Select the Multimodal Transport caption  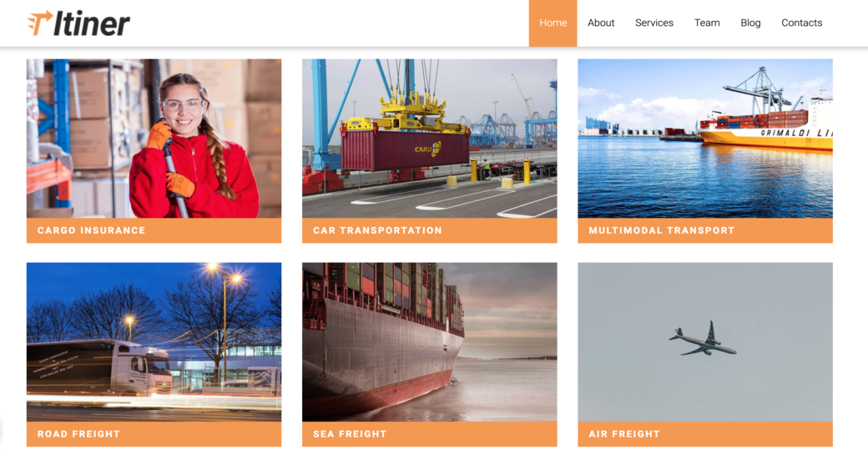tap(662, 230)
